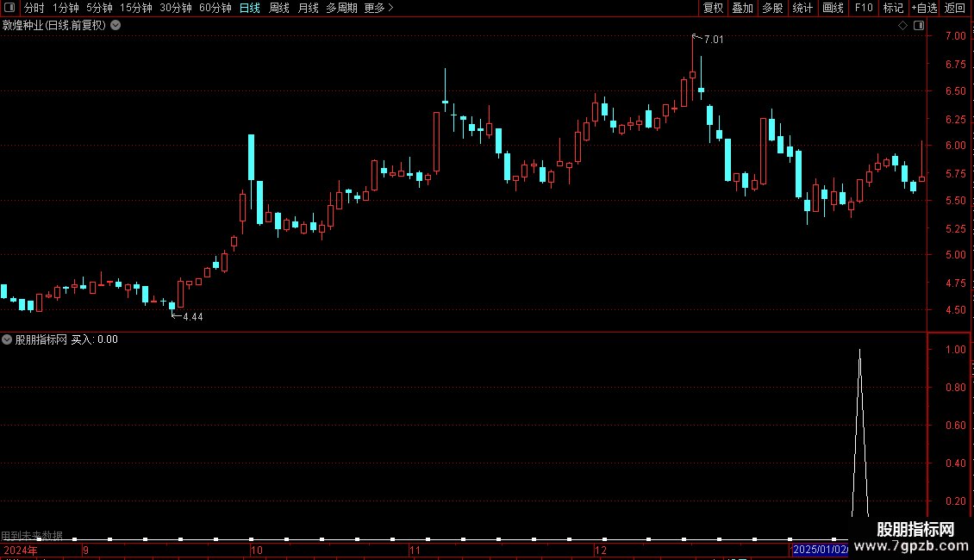
Task: Click the 用到未来数据 warning text
Action: click(x=32, y=535)
